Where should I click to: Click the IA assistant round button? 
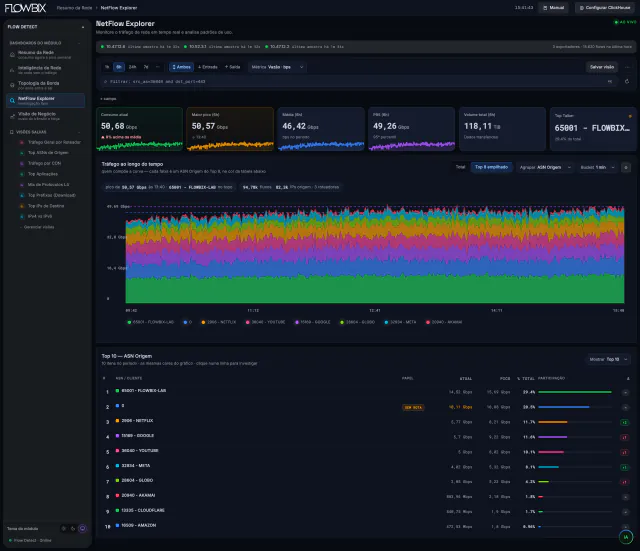tap(626, 537)
